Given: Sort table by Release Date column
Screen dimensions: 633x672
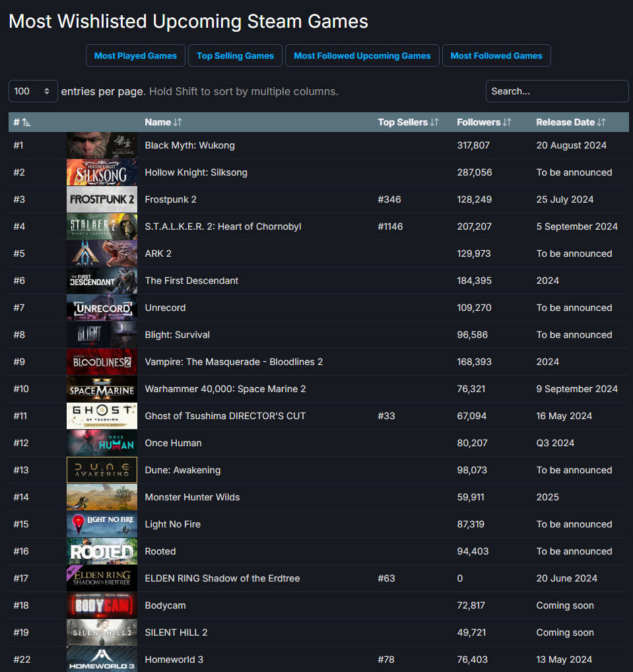Looking at the screenshot, I should (x=571, y=122).
